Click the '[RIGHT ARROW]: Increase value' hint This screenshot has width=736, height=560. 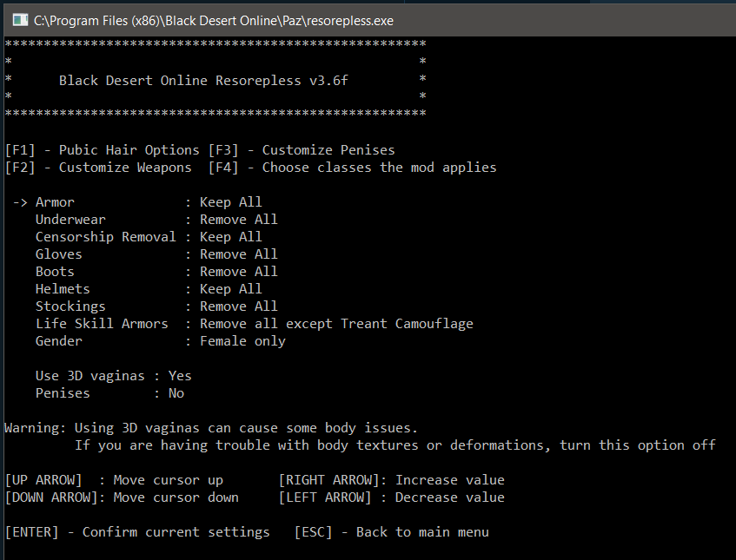point(391,480)
